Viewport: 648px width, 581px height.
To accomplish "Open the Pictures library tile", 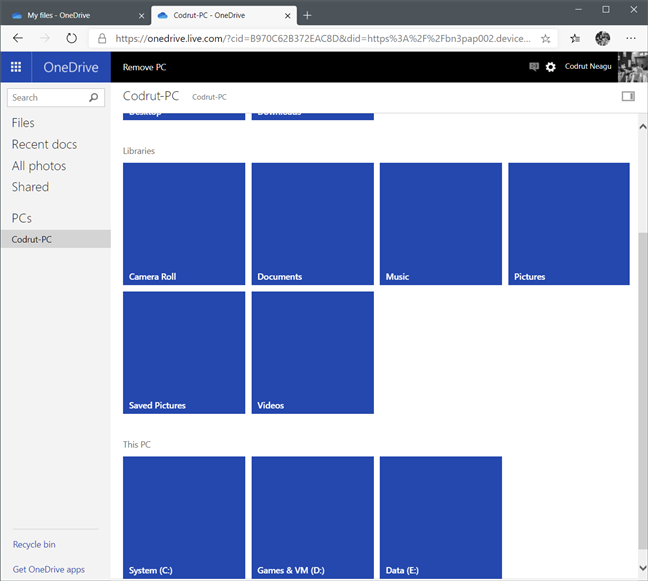I will point(569,224).
